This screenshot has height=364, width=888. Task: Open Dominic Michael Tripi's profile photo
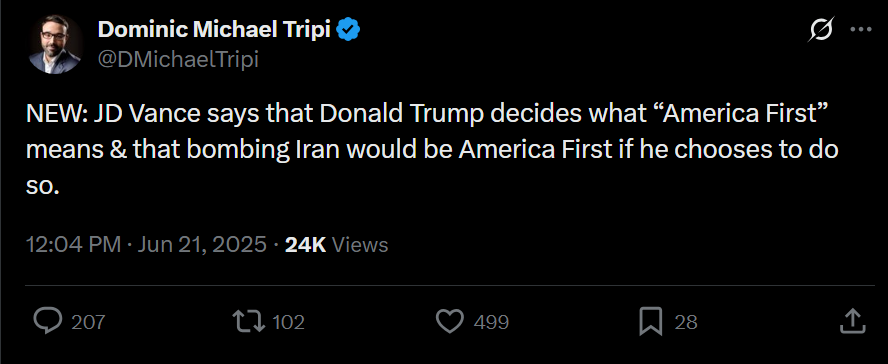[55, 44]
